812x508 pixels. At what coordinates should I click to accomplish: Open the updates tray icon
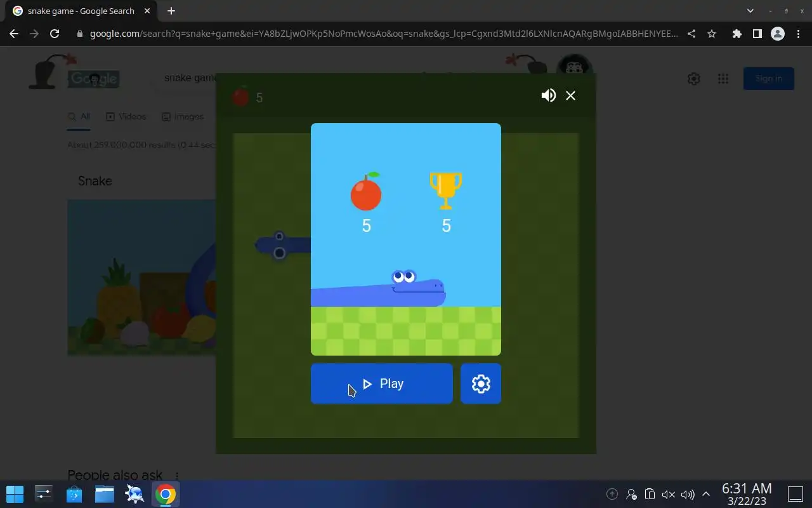612,494
